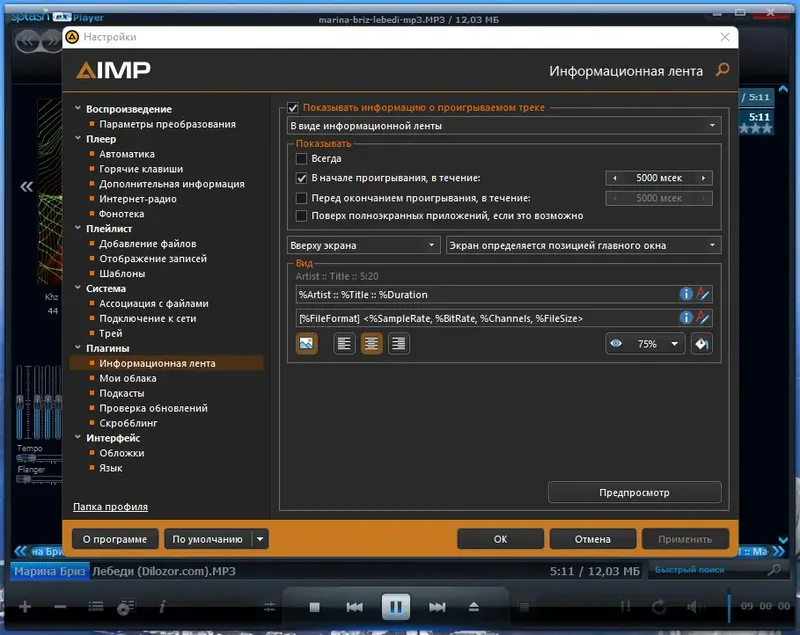Viewport: 800px width, 635px height.
Task: Open 'Интернет-радио' settings page
Action: point(138,199)
